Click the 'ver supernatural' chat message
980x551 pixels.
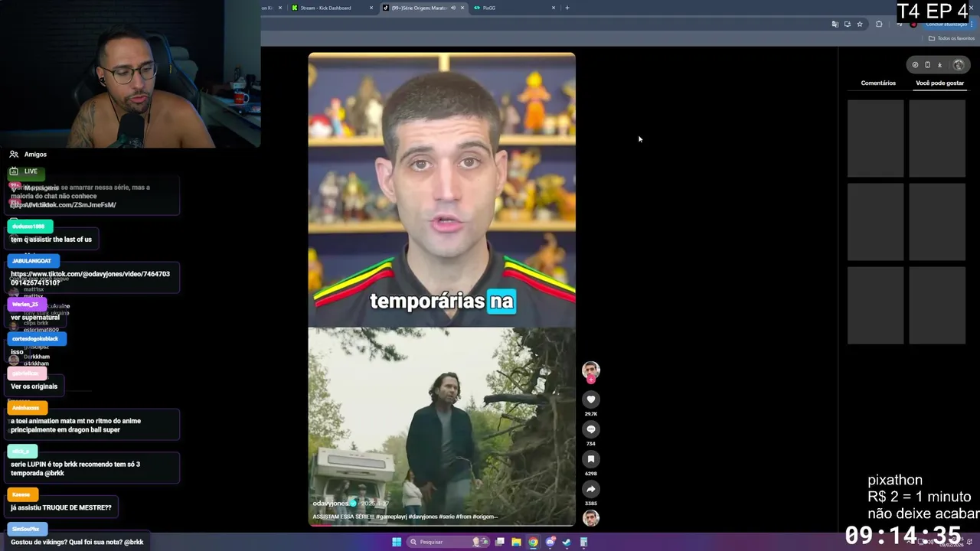pos(35,318)
